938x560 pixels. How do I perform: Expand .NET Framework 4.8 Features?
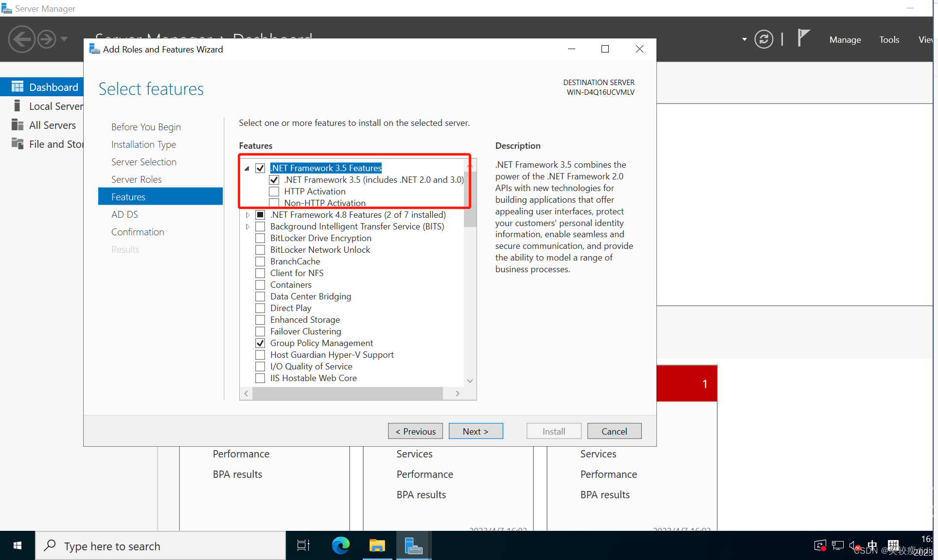pos(248,214)
